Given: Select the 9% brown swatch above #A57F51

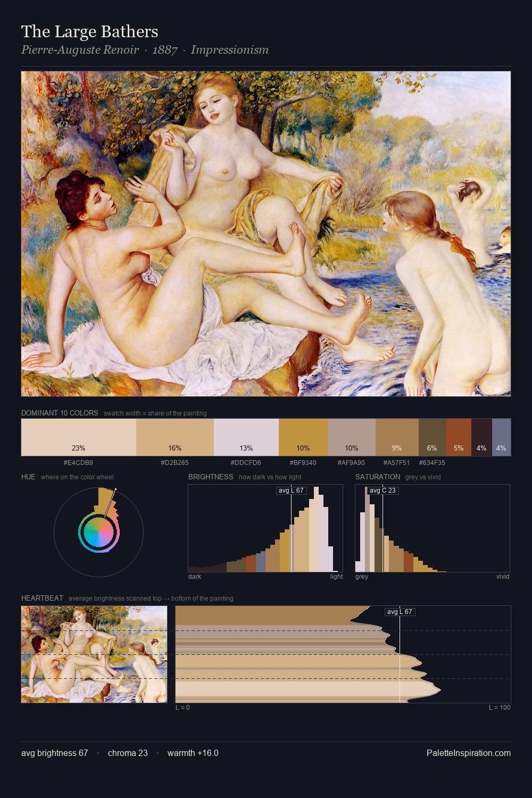Looking at the screenshot, I should (x=397, y=437).
